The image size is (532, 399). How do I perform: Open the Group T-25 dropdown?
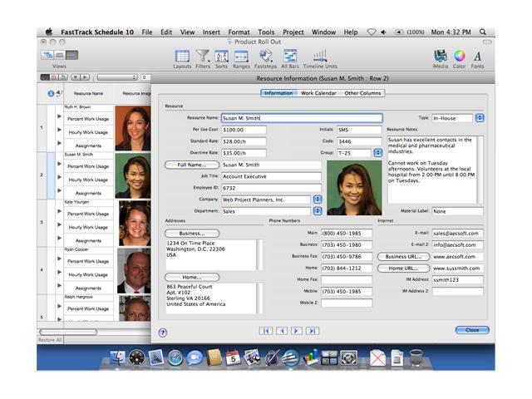[x=377, y=153]
